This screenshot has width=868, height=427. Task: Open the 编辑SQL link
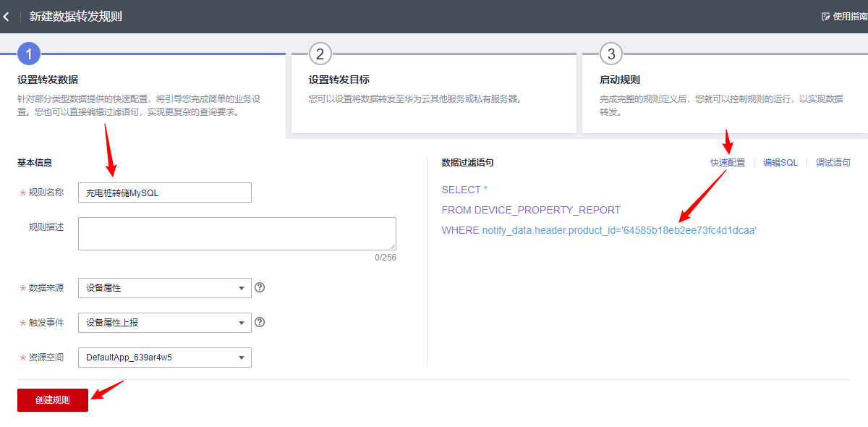click(780, 163)
